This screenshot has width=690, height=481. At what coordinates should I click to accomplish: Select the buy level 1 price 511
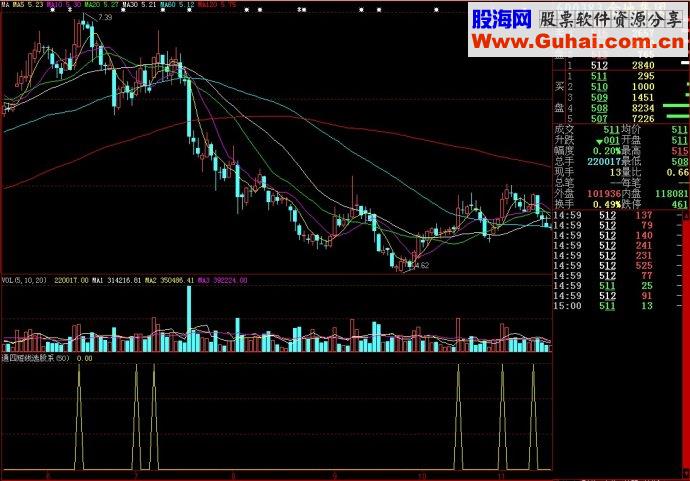(x=599, y=76)
